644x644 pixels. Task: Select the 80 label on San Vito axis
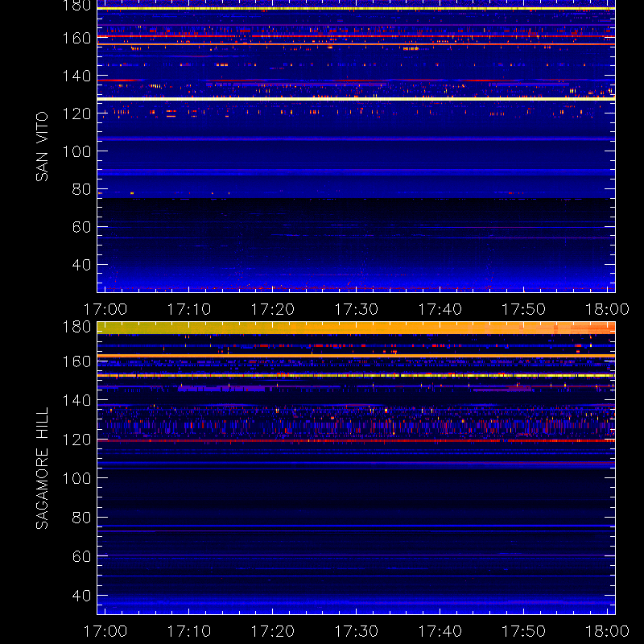coord(81,189)
